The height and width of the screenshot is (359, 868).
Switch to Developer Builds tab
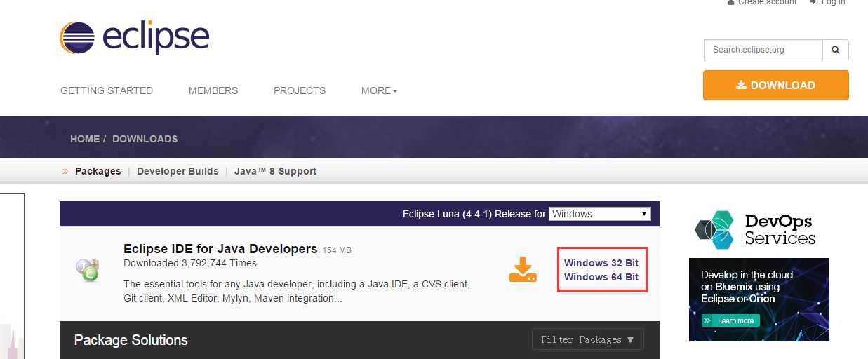[178, 171]
